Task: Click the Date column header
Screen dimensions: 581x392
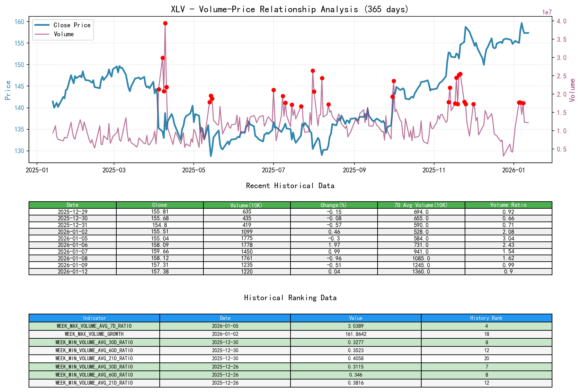Action: click(73, 205)
